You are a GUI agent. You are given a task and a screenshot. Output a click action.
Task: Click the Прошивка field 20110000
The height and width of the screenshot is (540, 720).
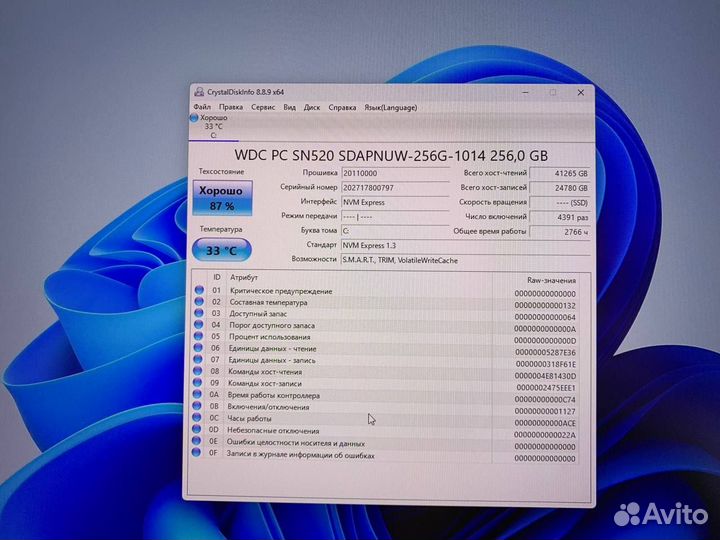click(395, 173)
